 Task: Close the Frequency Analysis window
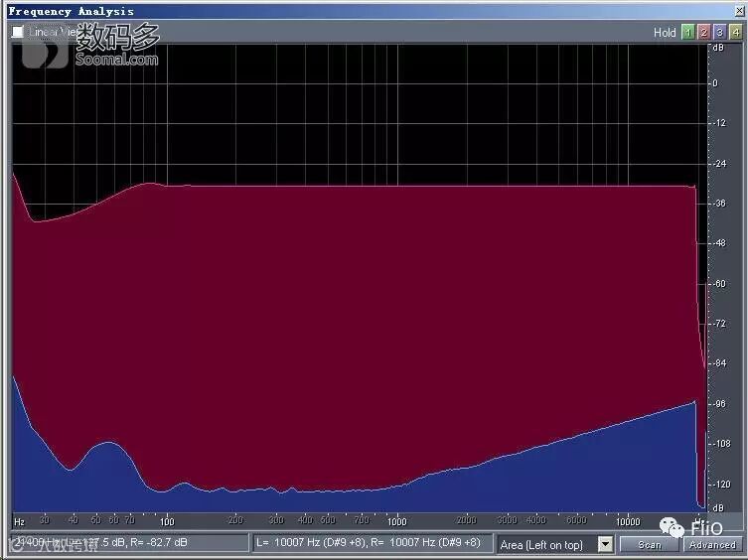[741, 11]
